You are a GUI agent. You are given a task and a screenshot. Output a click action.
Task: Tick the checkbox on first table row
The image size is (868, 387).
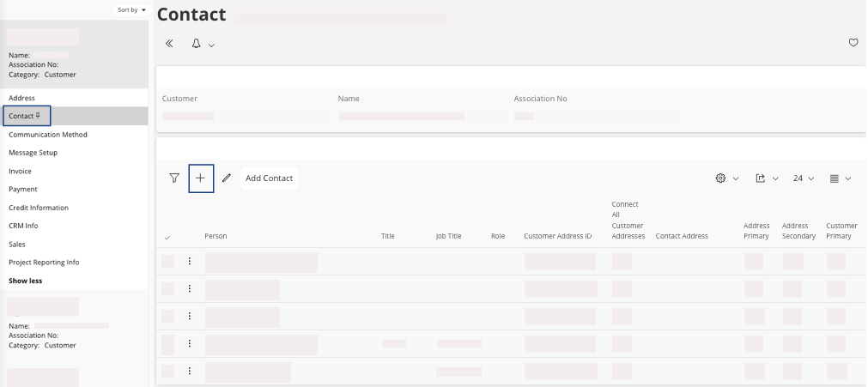tap(167, 262)
